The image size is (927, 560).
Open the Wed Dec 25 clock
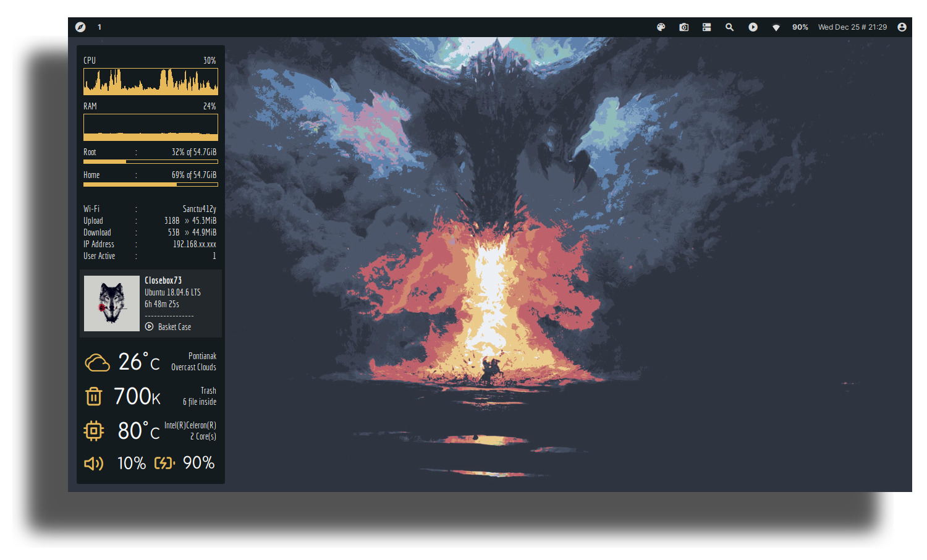pos(852,27)
